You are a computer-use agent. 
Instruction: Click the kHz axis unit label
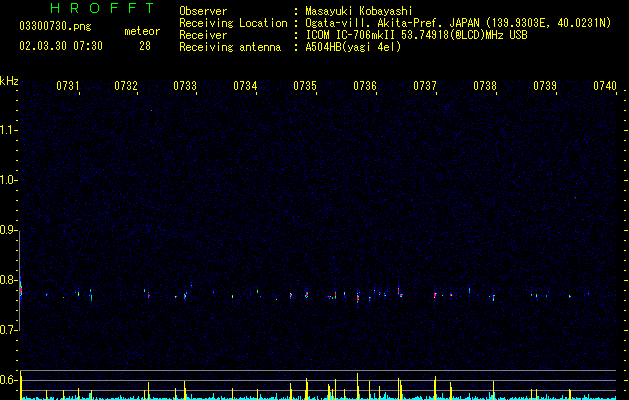pos(9,81)
